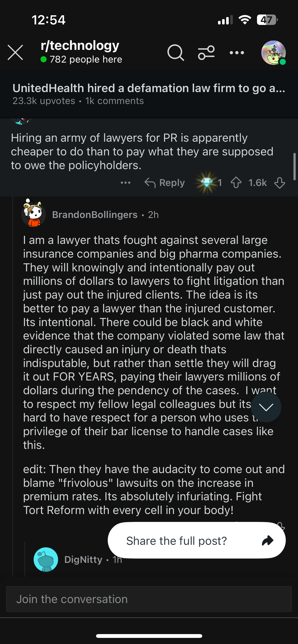This screenshot has height=644, width=298.
Task: Tap the diamond award icon on comment
Action: coord(207,183)
